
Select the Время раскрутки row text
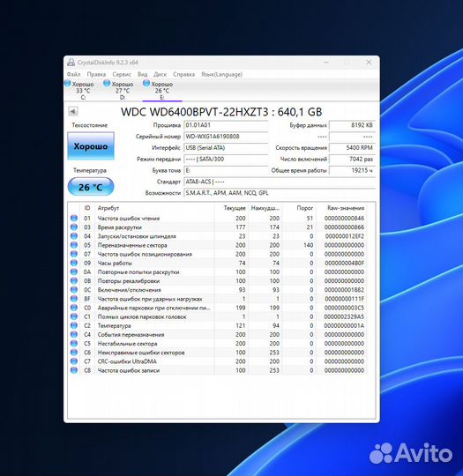pyautogui.click(x=119, y=227)
